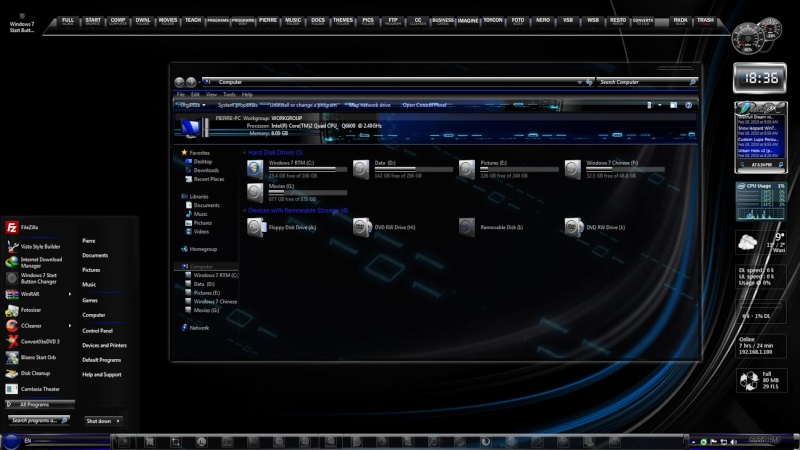Open the Help menu
Screen dimensions: 800x450
(x=247, y=94)
